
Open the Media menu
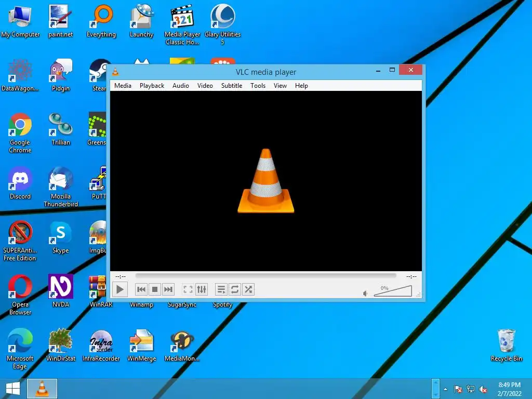point(123,86)
